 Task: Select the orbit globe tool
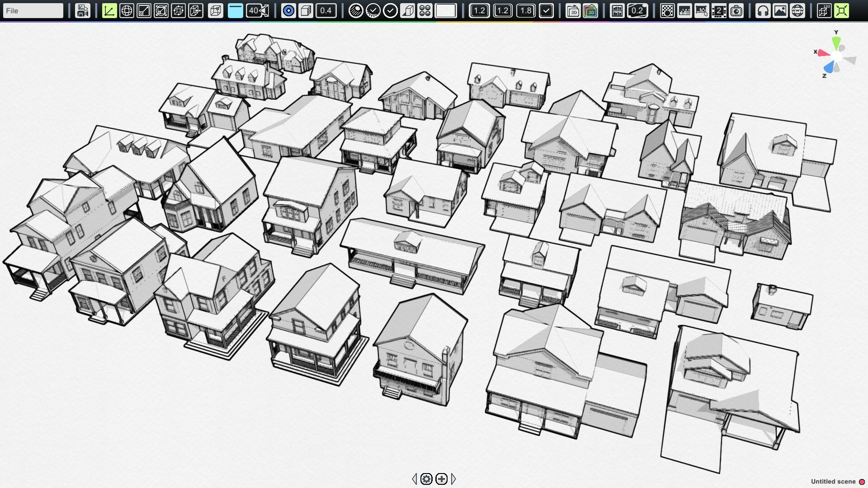(x=127, y=10)
